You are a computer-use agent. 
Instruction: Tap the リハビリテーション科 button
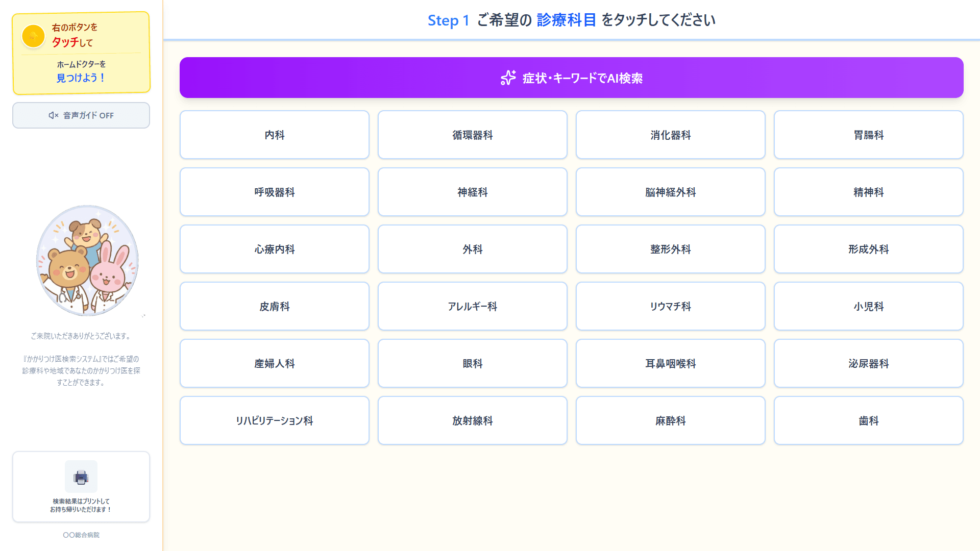pyautogui.click(x=274, y=420)
